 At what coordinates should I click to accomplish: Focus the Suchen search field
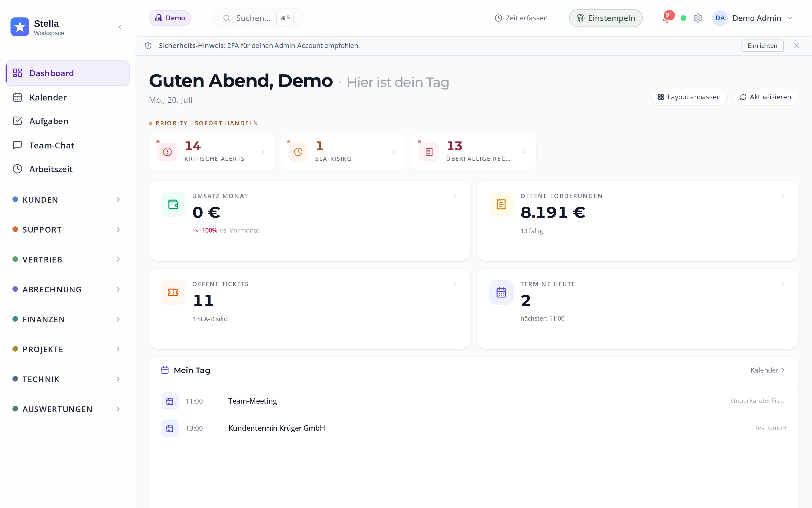(258, 18)
